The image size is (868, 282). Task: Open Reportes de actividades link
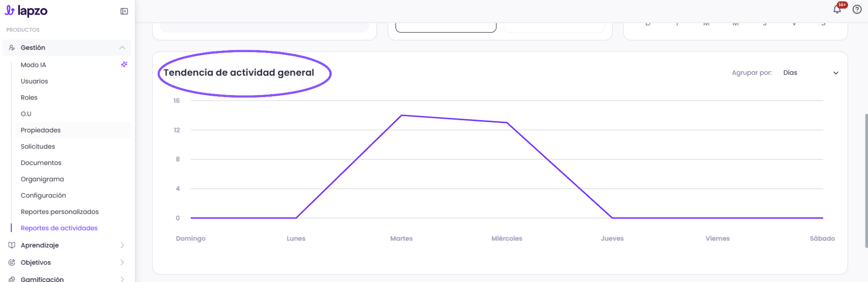pyautogui.click(x=59, y=228)
